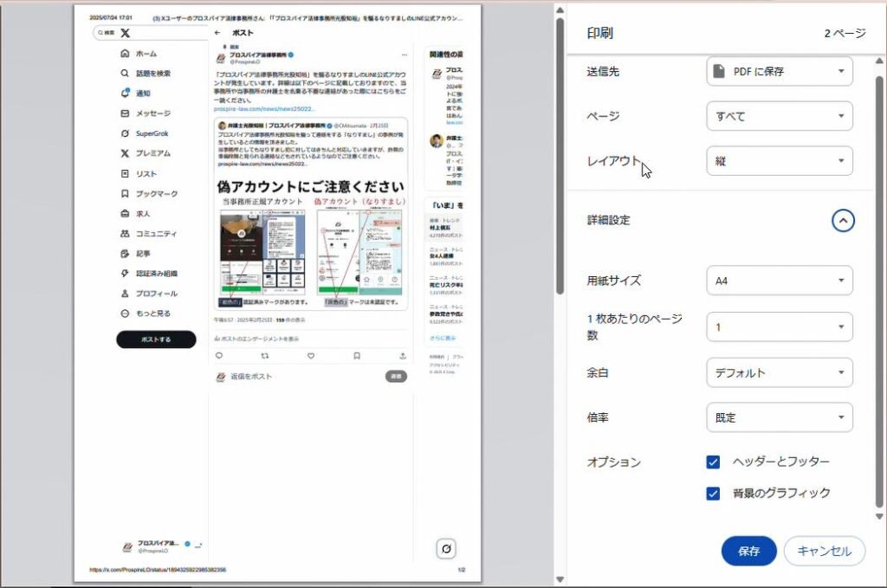Uncheck the ヘッダーとフッター checkbox
The height and width of the screenshot is (588, 887).
(713, 462)
